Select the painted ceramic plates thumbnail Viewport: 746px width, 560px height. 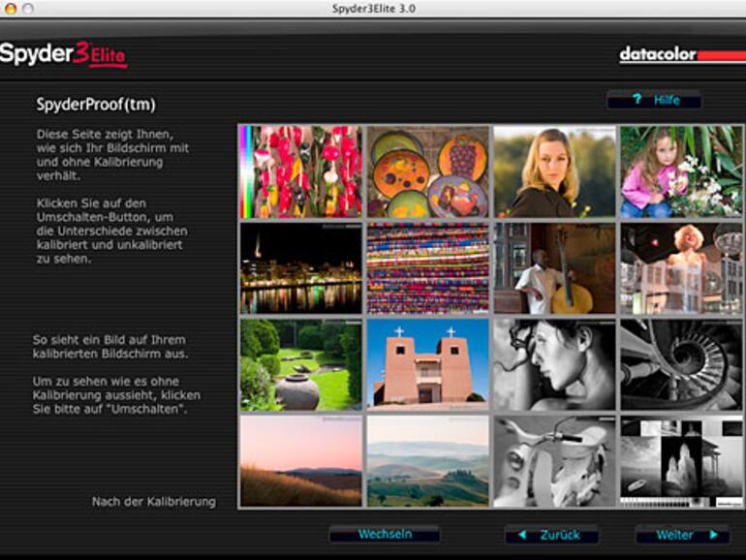427,171
